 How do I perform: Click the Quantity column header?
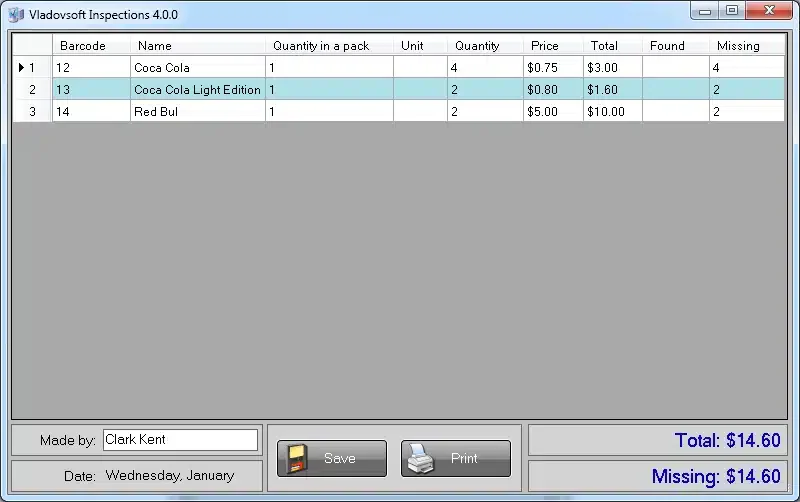(x=485, y=45)
